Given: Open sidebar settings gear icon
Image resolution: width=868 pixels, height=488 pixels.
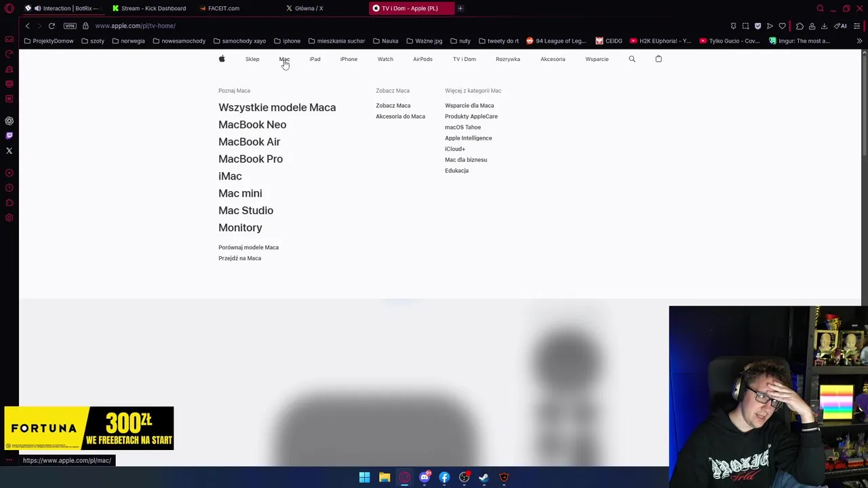Looking at the screenshot, I should [x=9, y=218].
